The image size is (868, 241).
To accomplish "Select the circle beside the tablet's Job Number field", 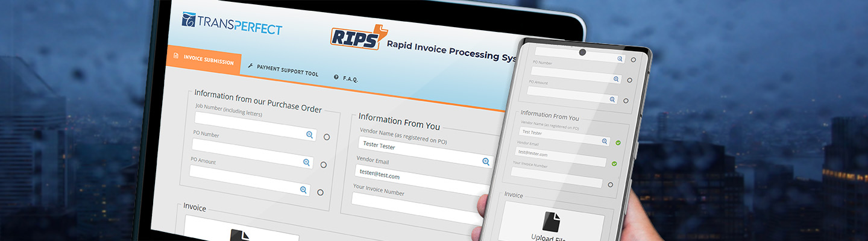I will 327,137.
